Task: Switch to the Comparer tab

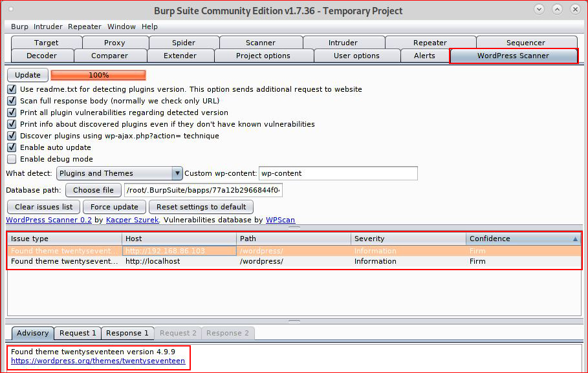Action: coord(109,56)
